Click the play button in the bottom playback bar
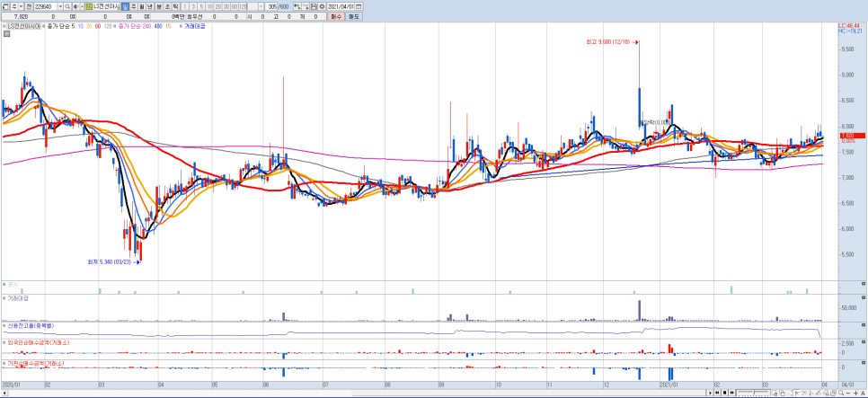 (710, 393)
